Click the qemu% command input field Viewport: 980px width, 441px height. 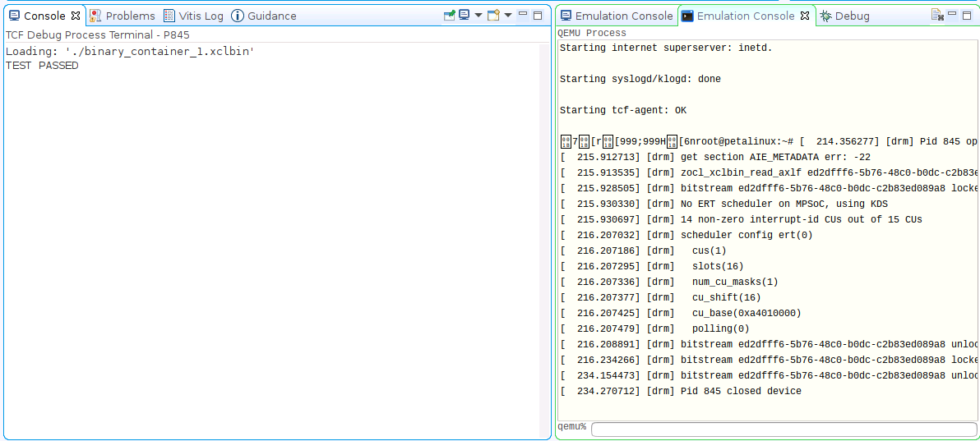781,429
